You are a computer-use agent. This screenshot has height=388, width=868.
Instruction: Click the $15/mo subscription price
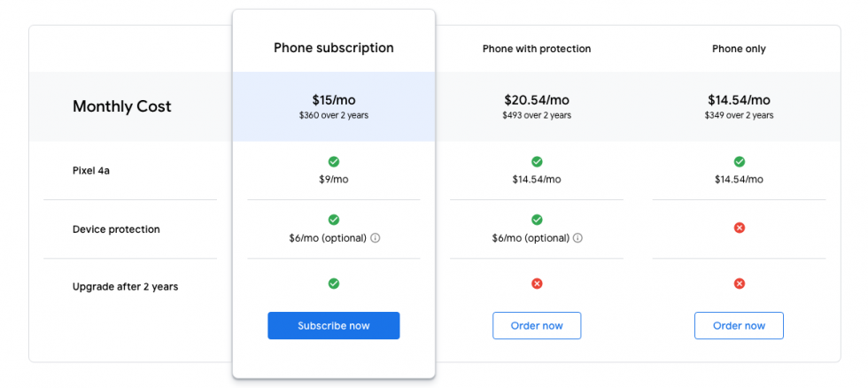tap(334, 100)
